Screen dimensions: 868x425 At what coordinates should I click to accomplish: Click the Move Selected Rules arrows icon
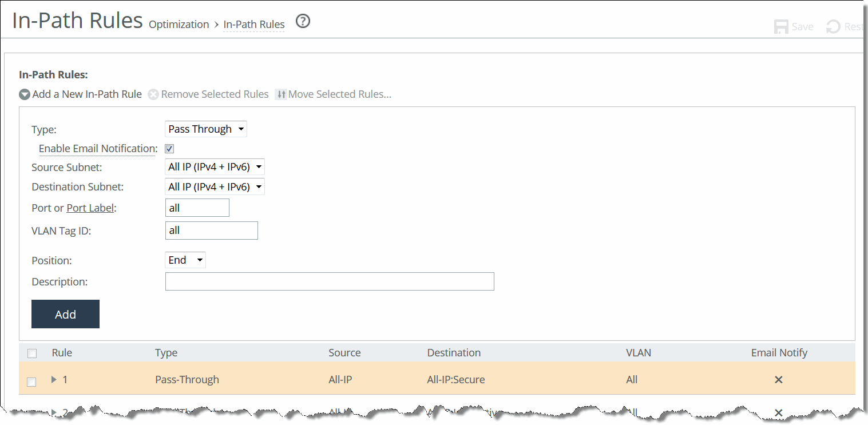(281, 94)
